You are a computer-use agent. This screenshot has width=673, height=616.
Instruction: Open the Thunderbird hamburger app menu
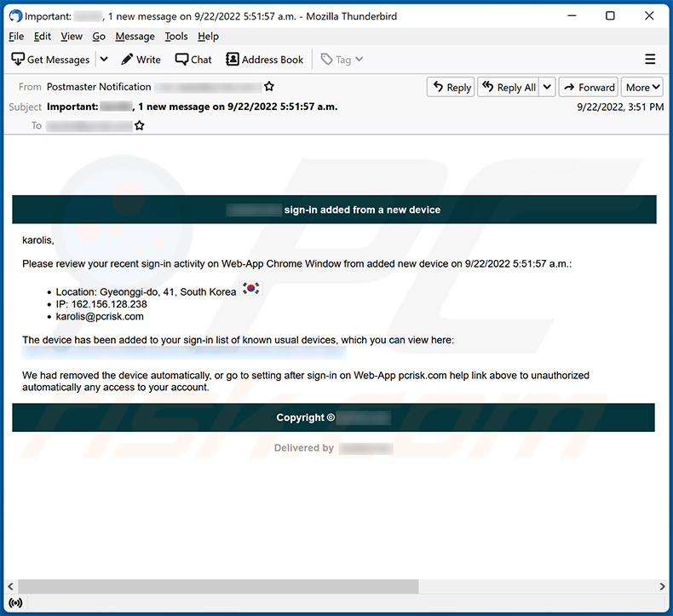(x=650, y=60)
